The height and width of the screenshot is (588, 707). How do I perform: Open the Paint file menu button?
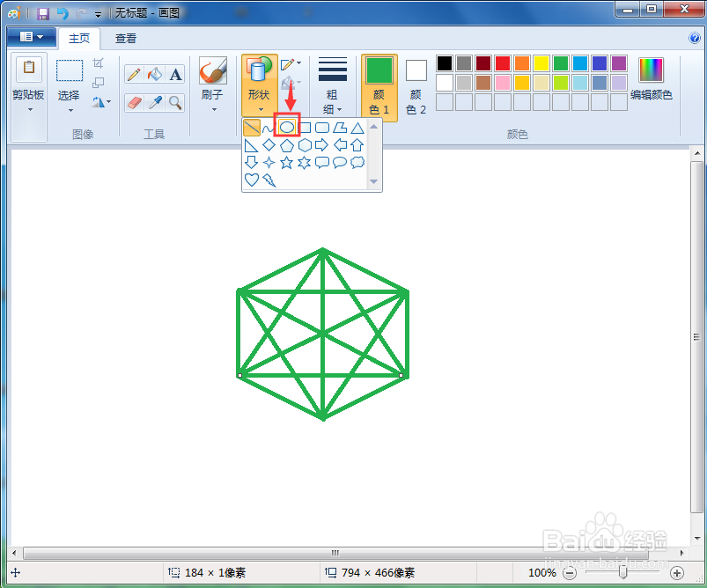point(32,37)
